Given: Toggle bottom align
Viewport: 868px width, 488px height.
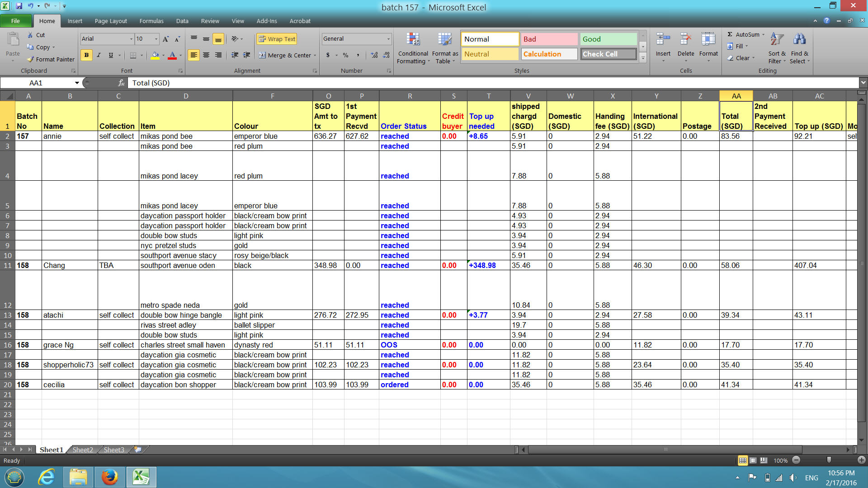Looking at the screenshot, I should click(218, 39).
